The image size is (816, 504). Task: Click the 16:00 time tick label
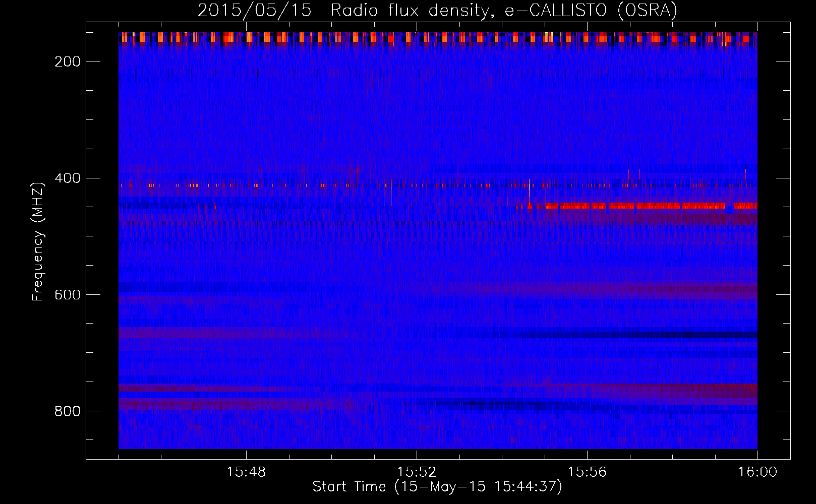click(757, 472)
